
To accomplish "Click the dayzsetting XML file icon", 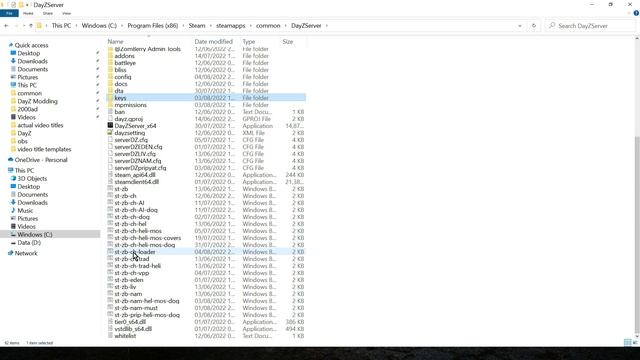I will [x=110, y=133].
